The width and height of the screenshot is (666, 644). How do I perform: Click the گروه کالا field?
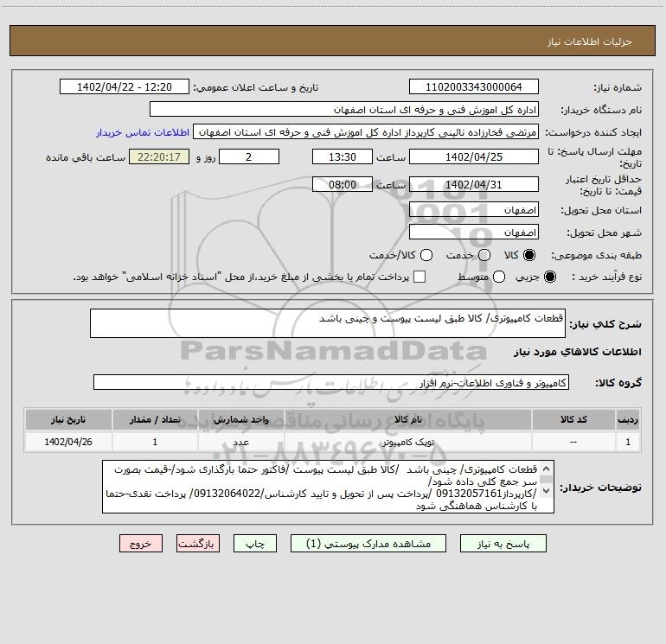pyautogui.click(x=331, y=382)
